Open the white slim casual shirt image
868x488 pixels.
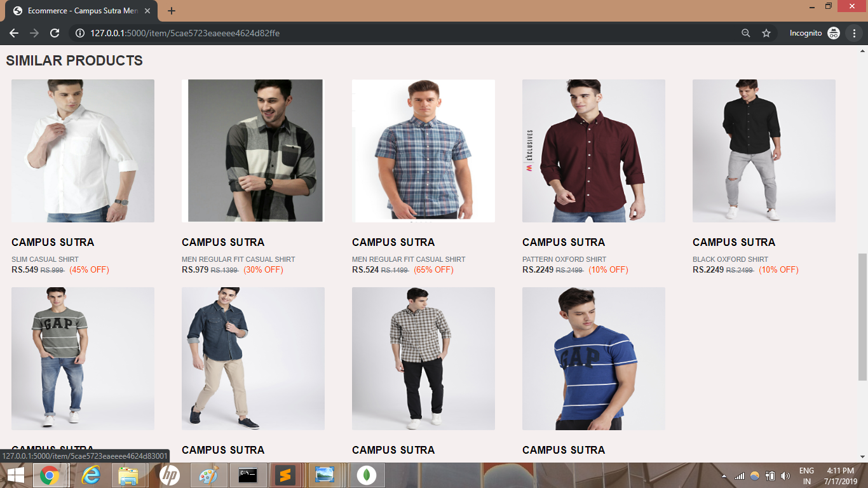click(83, 151)
